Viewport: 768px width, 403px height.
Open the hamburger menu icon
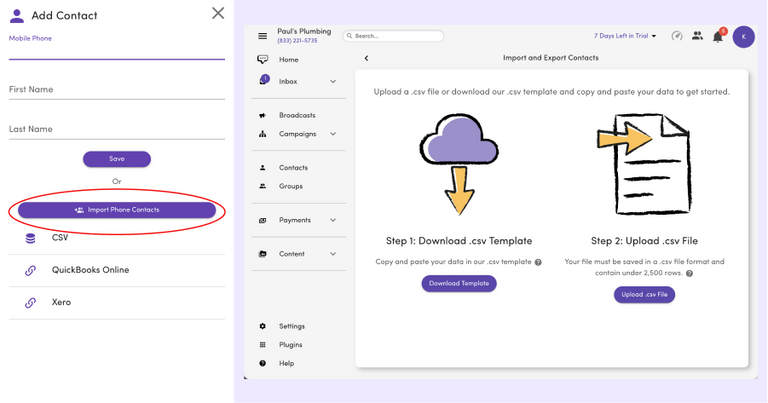point(263,36)
